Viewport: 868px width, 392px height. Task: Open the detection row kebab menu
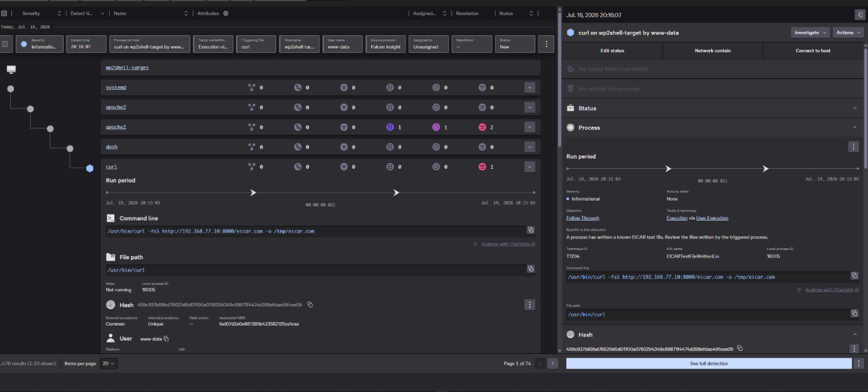[546, 44]
